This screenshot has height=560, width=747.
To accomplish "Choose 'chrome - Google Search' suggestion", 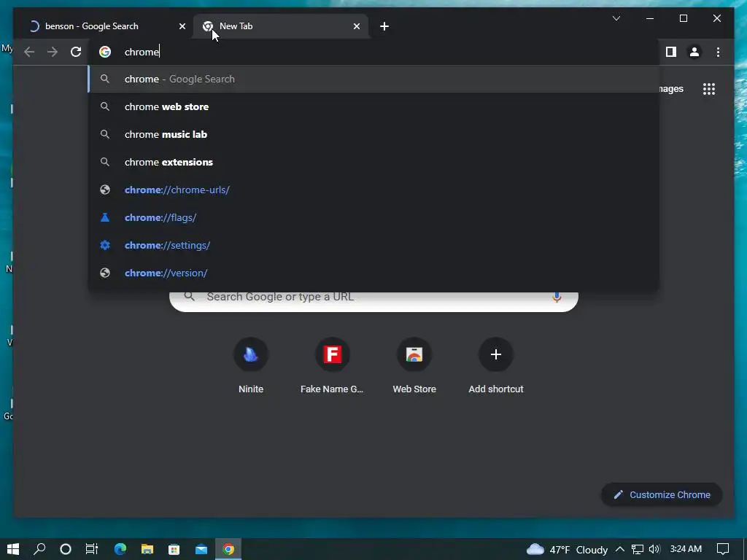I will tap(374, 79).
